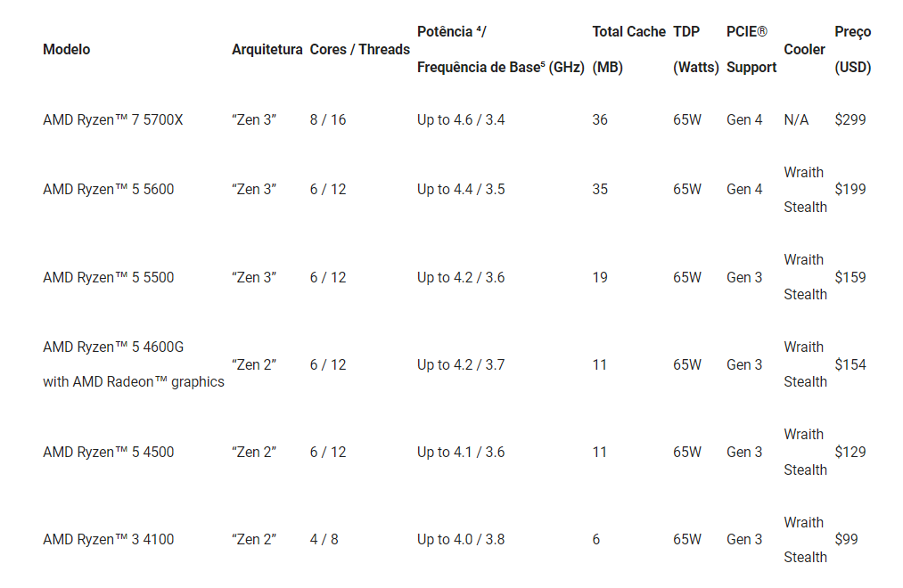Image resolution: width=903 pixels, height=588 pixels.
Task: Click the AMD Ryzen 5 4600G model text
Action: click(x=113, y=347)
